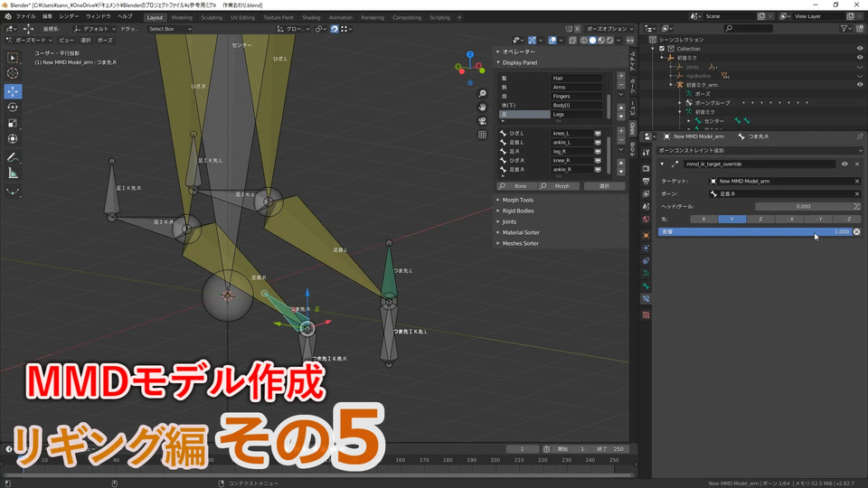Select the Legs display frame row
This screenshot has width=868, height=488.
pos(551,114)
